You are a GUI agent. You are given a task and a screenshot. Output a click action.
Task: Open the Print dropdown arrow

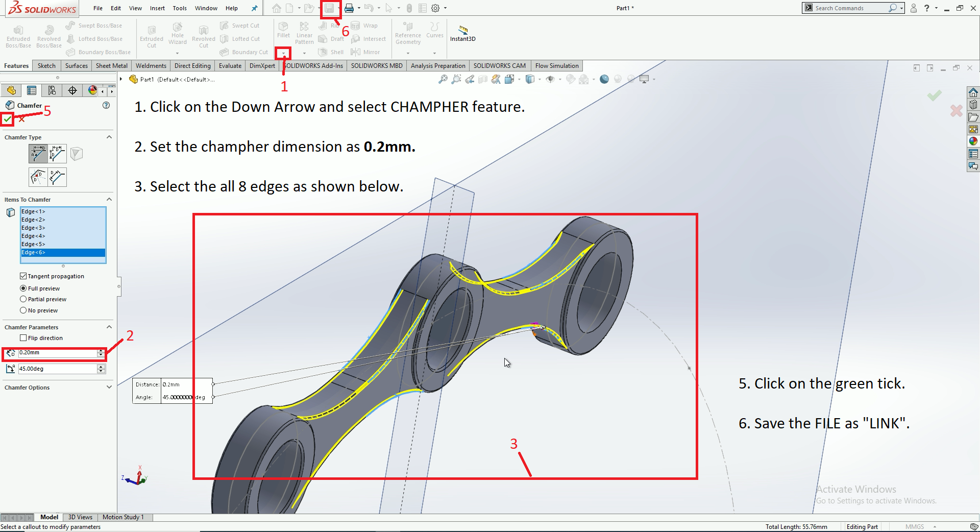pos(359,8)
